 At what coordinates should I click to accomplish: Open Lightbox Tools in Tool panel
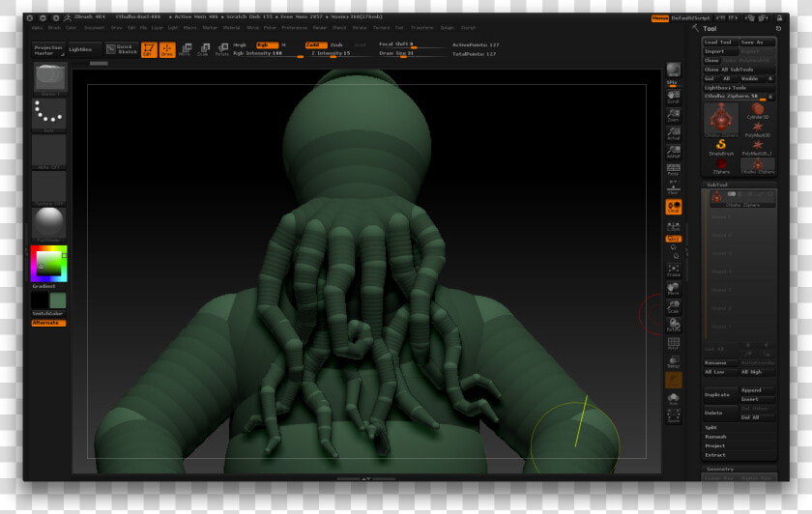[739, 88]
